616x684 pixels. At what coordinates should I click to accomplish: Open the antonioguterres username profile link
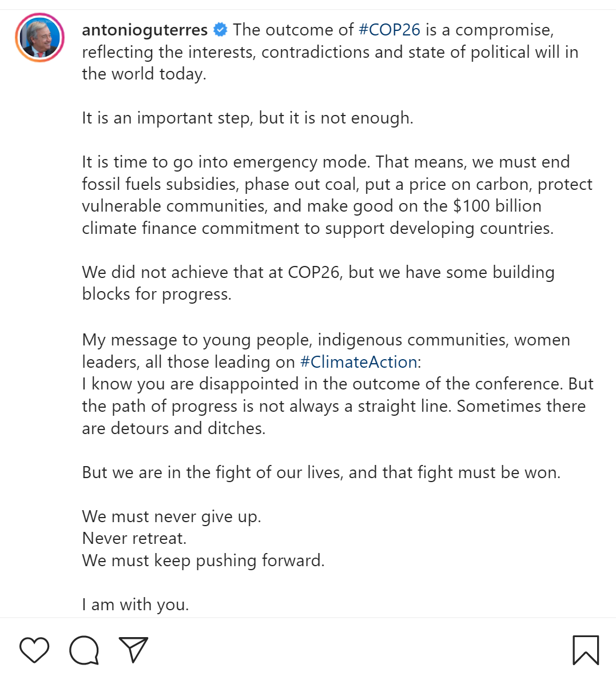pos(145,30)
